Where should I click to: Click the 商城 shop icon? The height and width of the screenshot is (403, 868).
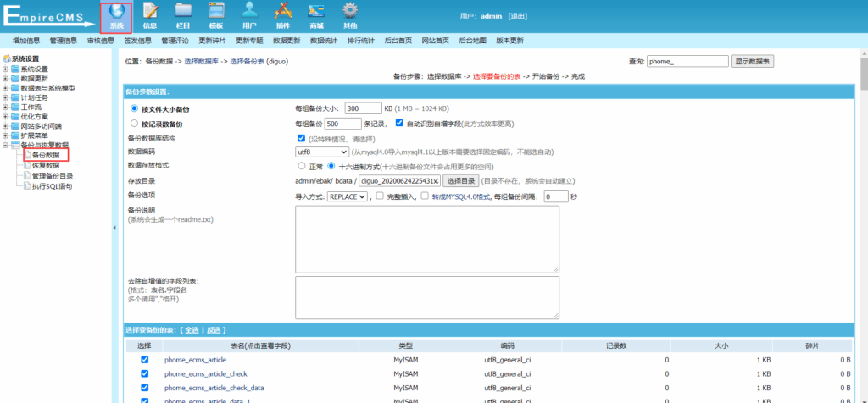(316, 15)
